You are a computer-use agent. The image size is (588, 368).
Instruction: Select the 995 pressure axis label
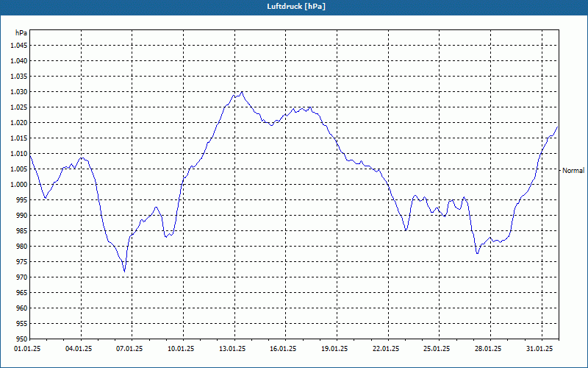pos(22,199)
